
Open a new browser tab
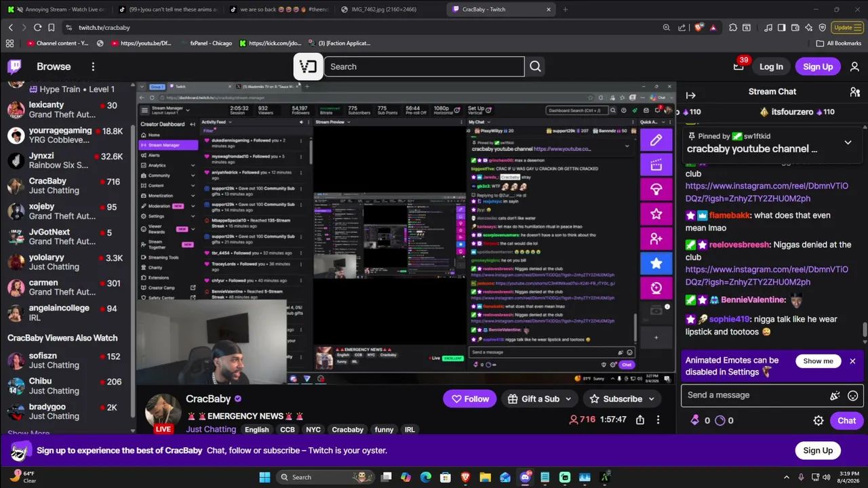click(x=566, y=9)
